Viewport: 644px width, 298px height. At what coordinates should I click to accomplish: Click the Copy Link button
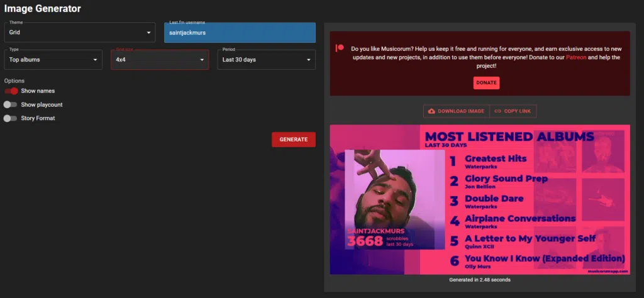513,111
